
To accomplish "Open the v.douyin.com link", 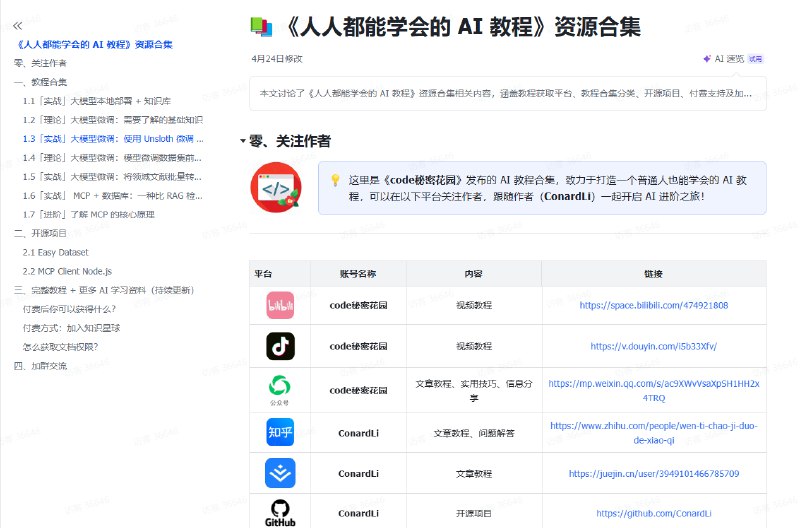I will click(654, 346).
